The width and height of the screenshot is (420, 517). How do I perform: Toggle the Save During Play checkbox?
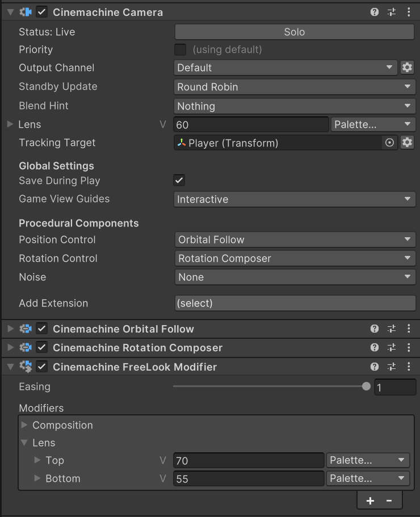point(179,180)
